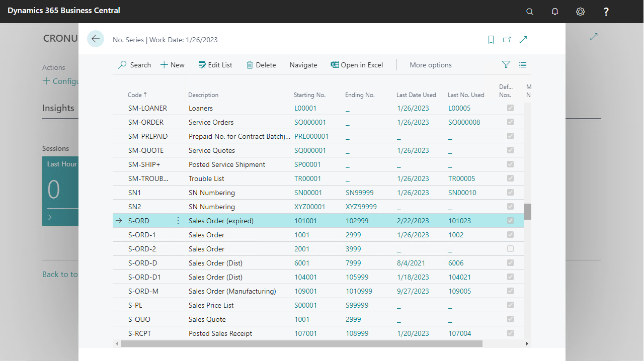Open the help question mark icon

click(606, 12)
